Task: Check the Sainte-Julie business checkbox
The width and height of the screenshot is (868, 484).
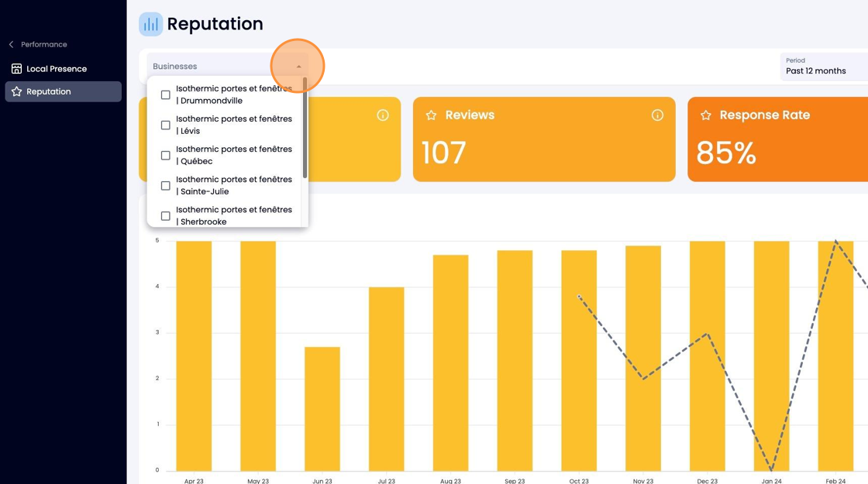Action: coord(166,186)
